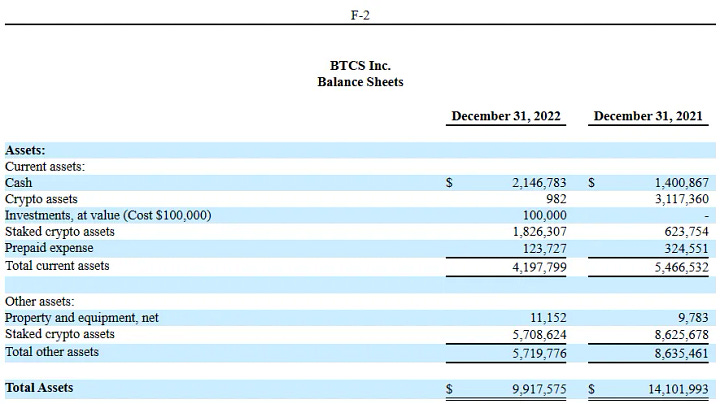Click value 5,708,624
This screenshot has height=404, width=720.
point(539,335)
